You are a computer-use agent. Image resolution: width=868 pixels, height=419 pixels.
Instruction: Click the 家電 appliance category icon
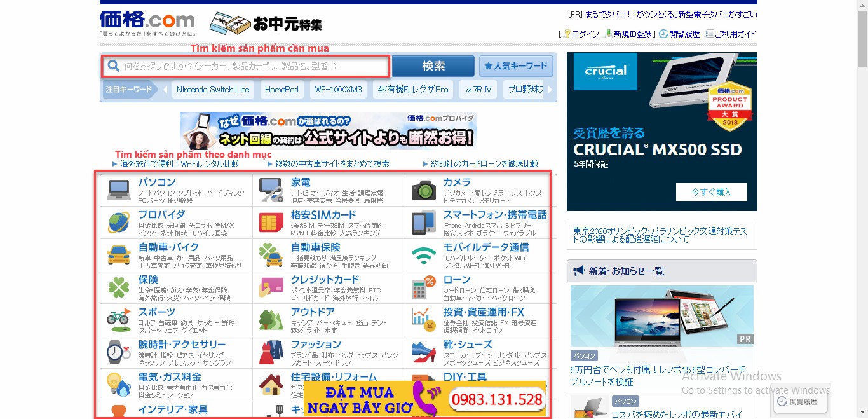[x=271, y=190]
